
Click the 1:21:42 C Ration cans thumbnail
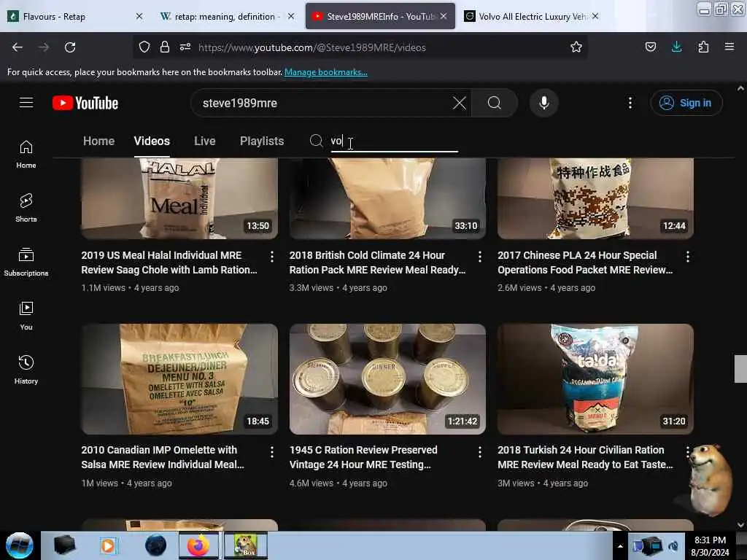(387, 379)
